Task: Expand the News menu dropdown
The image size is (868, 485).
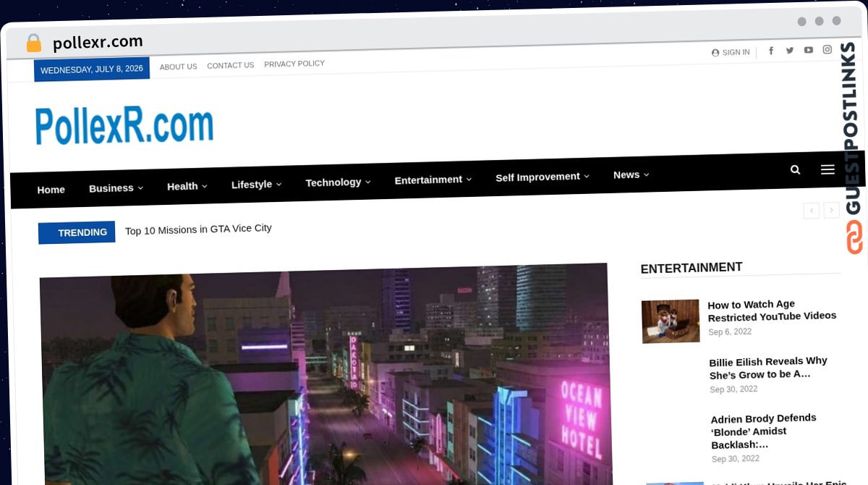Action: (x=631, y=174)
